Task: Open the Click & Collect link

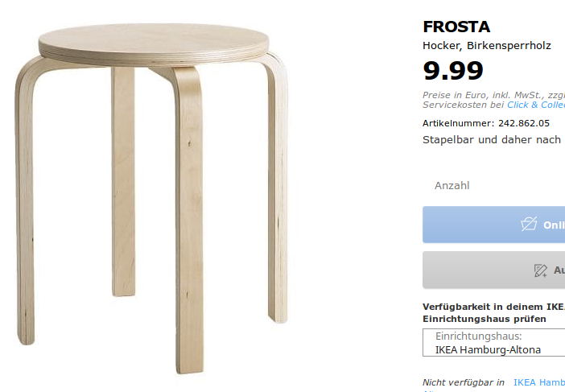Action: coord(536,105)
